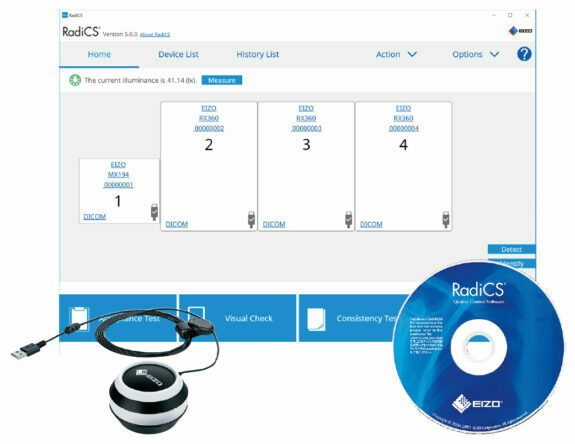The width and height of the screenshot is (575, 444).
Task: Open the EIZO link on monitor 2
Action: coord(209,108)
